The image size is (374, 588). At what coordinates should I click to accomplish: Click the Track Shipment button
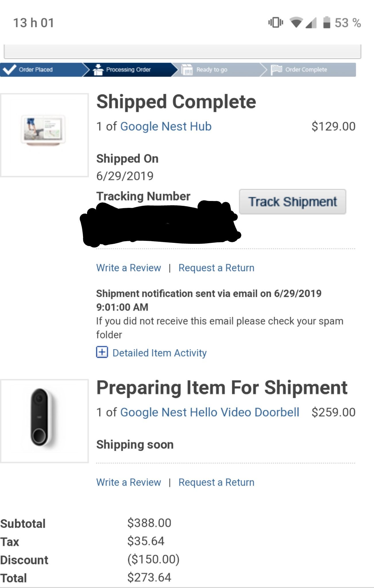293,202
